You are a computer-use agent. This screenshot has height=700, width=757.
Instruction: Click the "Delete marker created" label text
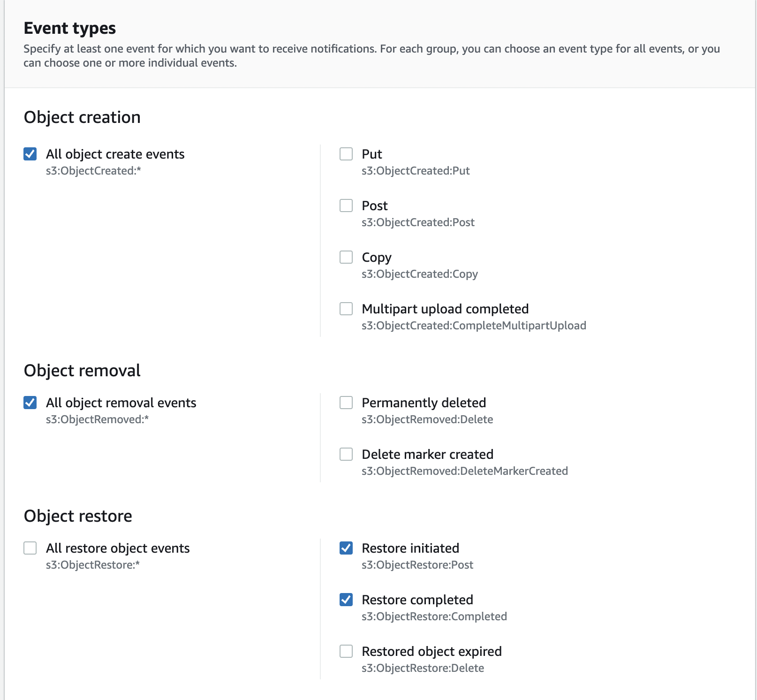point(427,454)
